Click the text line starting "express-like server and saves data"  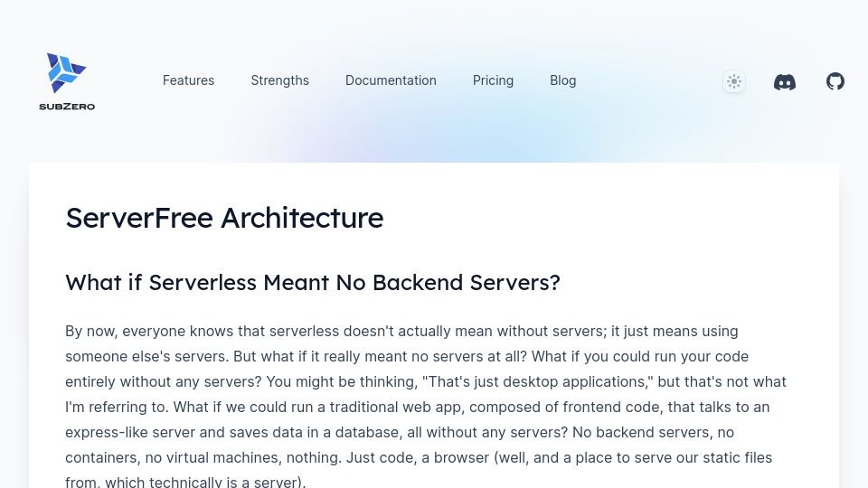tap(400, 432)
